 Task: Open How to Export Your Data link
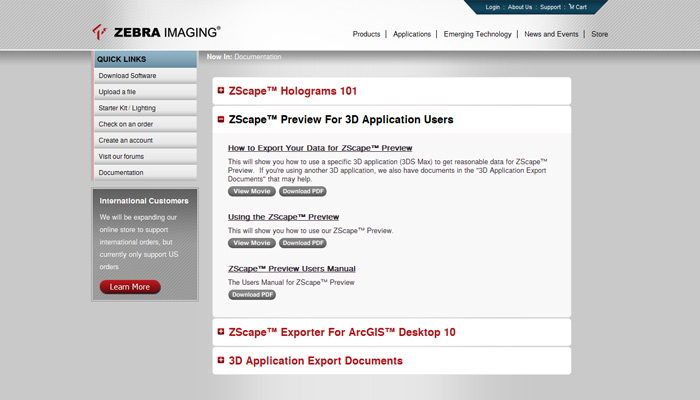pos(320,148)
